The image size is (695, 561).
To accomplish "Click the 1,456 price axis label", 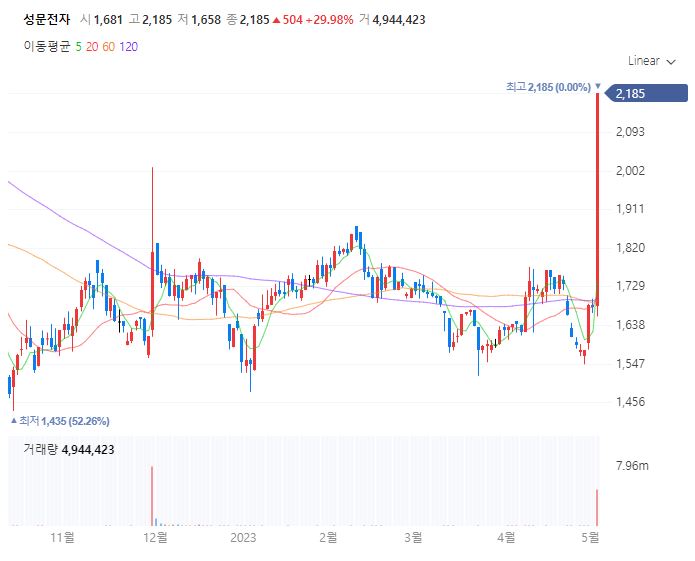I will pos(630,402).
